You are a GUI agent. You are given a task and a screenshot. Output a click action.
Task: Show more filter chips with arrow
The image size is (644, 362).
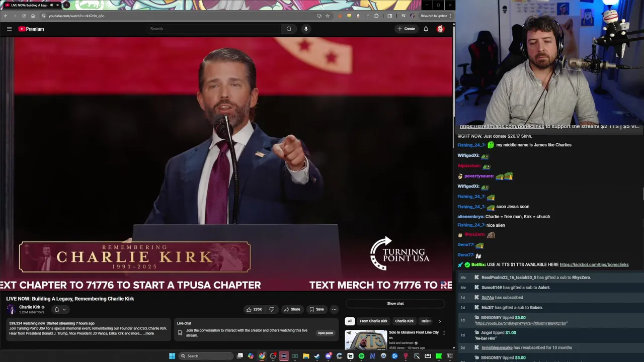440,321
